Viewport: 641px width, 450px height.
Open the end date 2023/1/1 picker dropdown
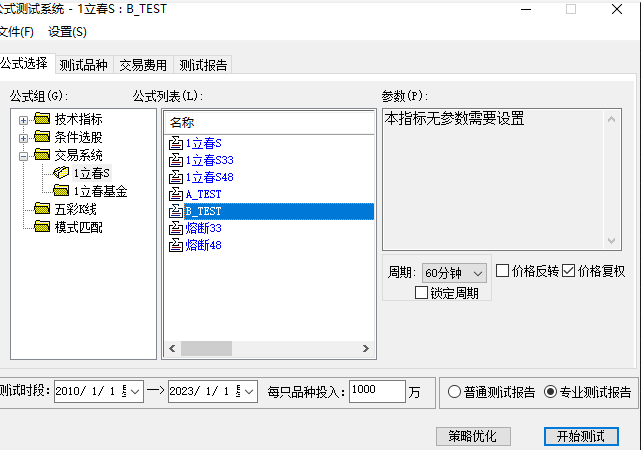click(x=249, y=392)
